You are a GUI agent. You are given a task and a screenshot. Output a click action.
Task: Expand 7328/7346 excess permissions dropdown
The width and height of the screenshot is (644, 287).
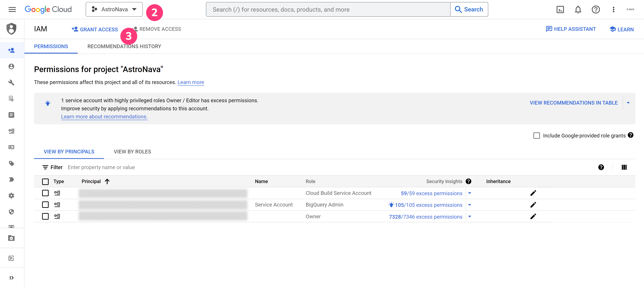[x=470, y=216]
